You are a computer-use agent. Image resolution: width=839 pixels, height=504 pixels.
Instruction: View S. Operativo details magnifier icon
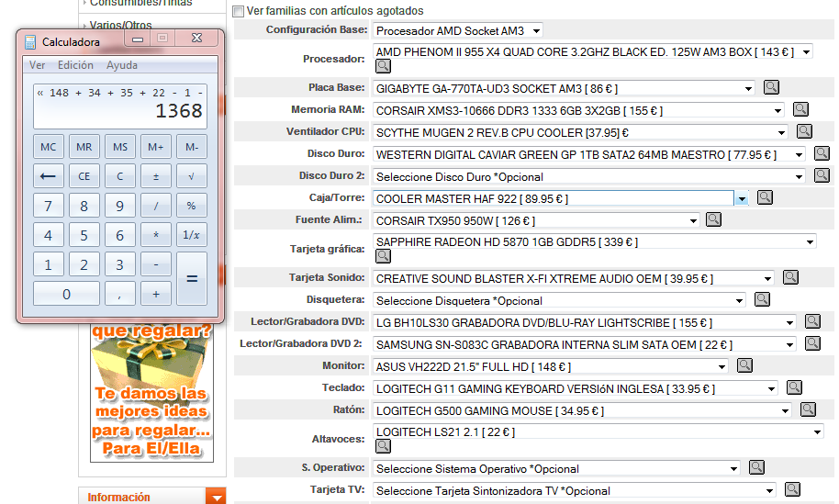pos(756,467)
